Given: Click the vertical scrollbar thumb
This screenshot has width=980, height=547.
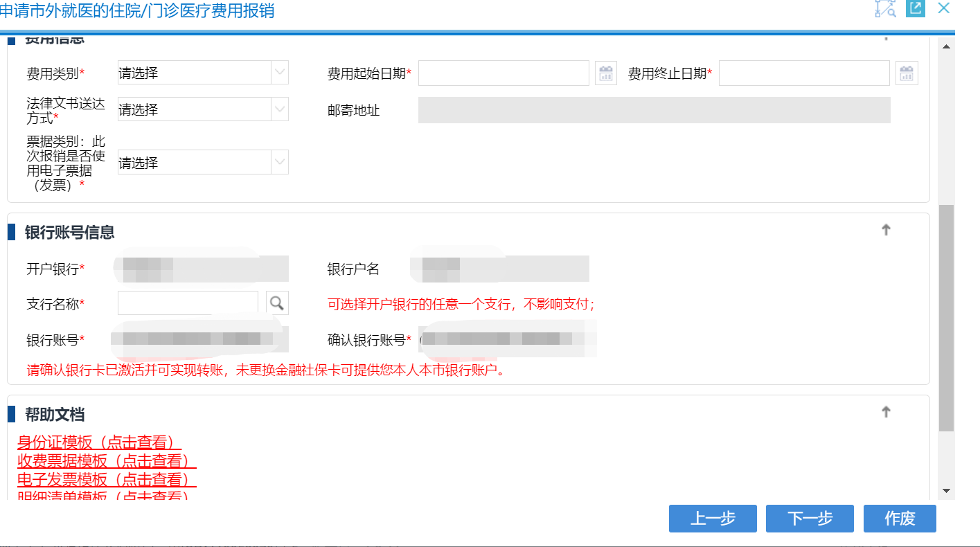Looking at the screenshot, I should click(x=947, y=318).
